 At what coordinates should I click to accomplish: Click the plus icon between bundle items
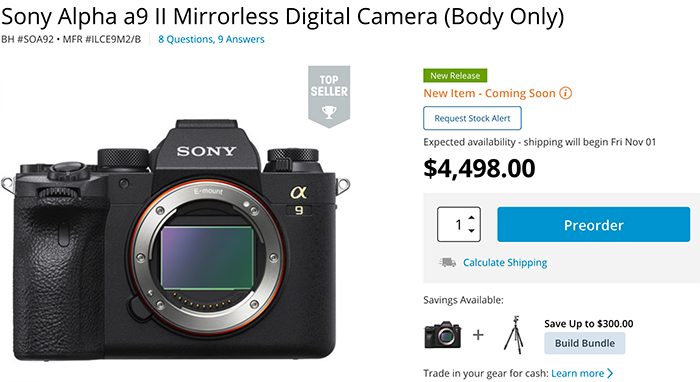[x=478, y=334]
